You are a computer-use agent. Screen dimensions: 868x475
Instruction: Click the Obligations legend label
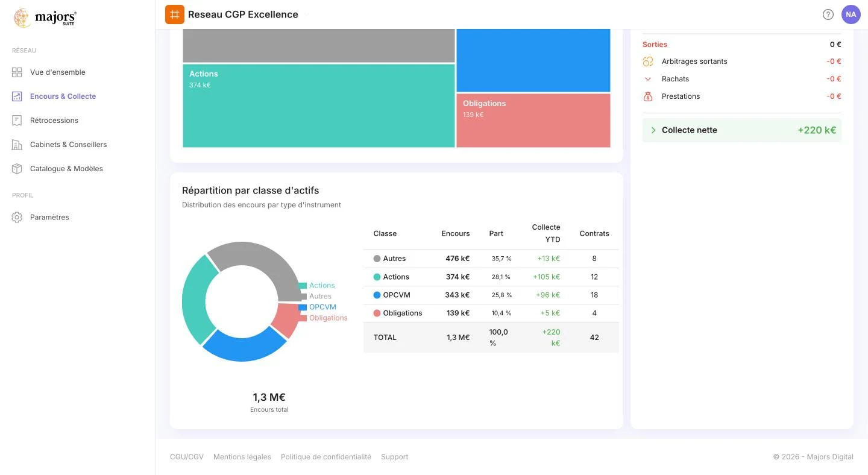[329, 318]
